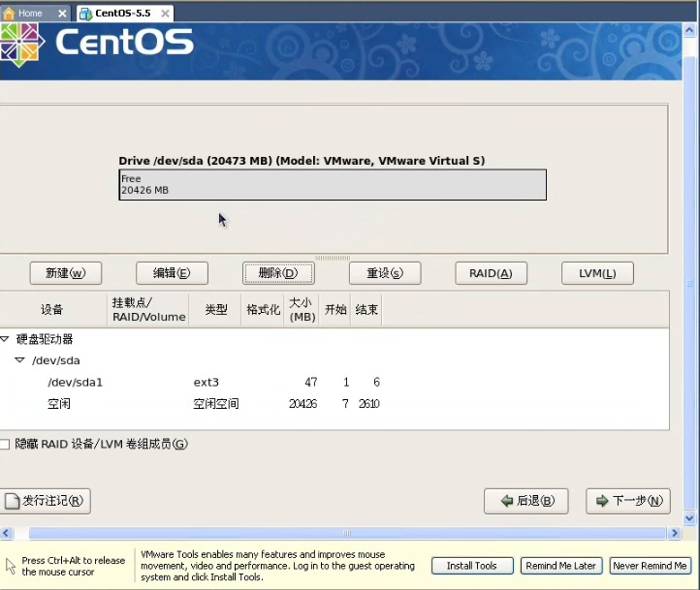Image resolution: width=700 pixels, height=590 pixels.
Task: Click the Never Remind Me button
Action: 650,566
